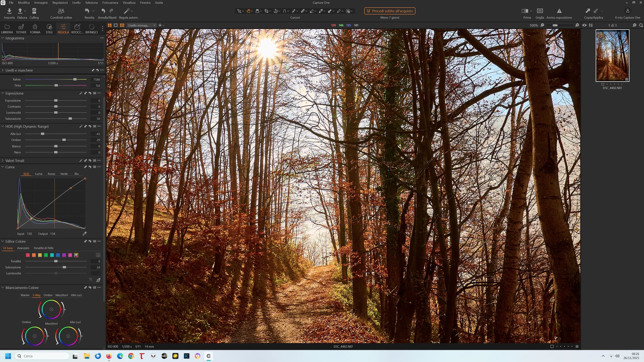
Task: Click Copia adjustments arrow icon
Action: point(588,11)
